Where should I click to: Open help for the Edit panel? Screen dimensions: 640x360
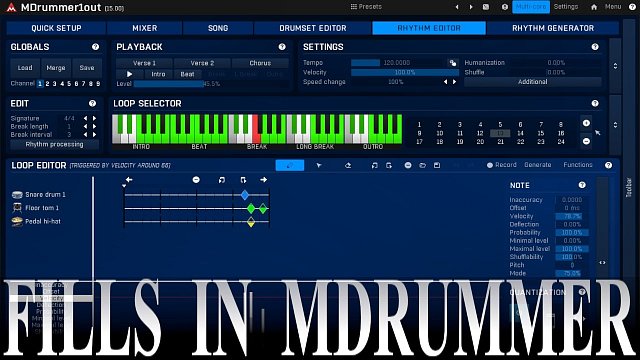point(93,104)
